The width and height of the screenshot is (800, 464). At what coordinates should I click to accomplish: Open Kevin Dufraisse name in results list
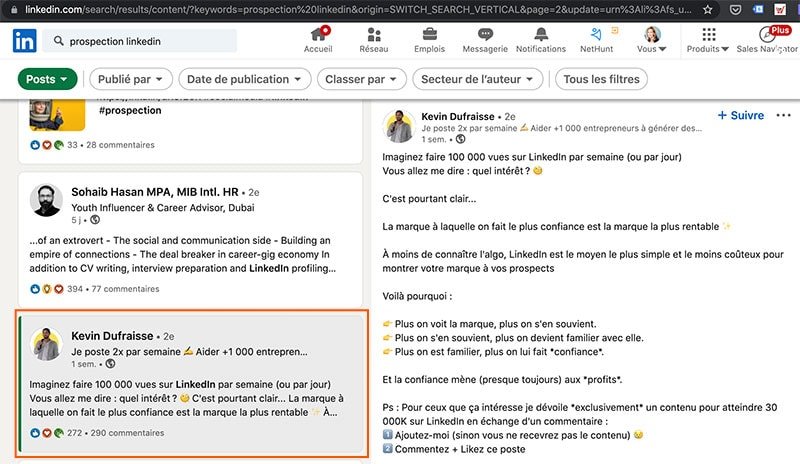click(x=112, y=336)
